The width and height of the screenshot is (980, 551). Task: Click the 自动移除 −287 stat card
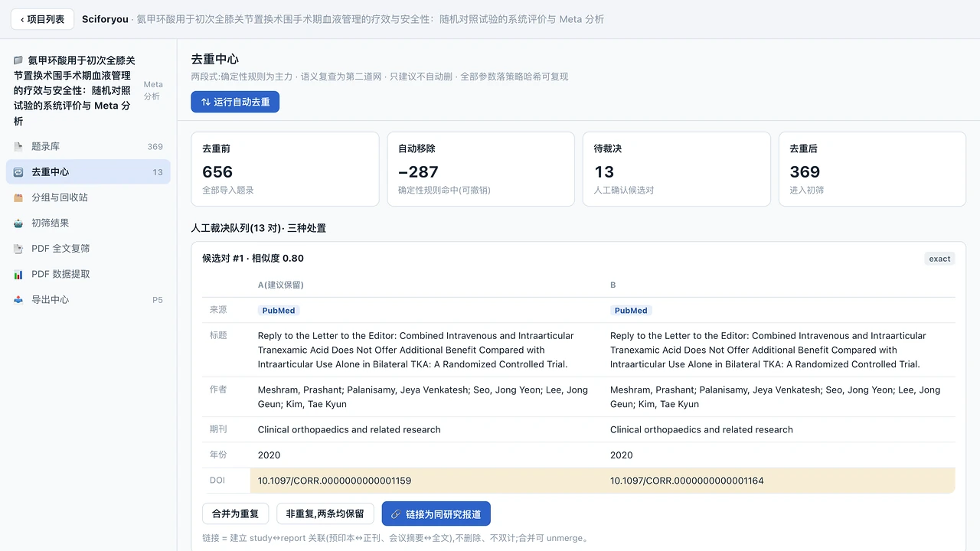(481, 169)
